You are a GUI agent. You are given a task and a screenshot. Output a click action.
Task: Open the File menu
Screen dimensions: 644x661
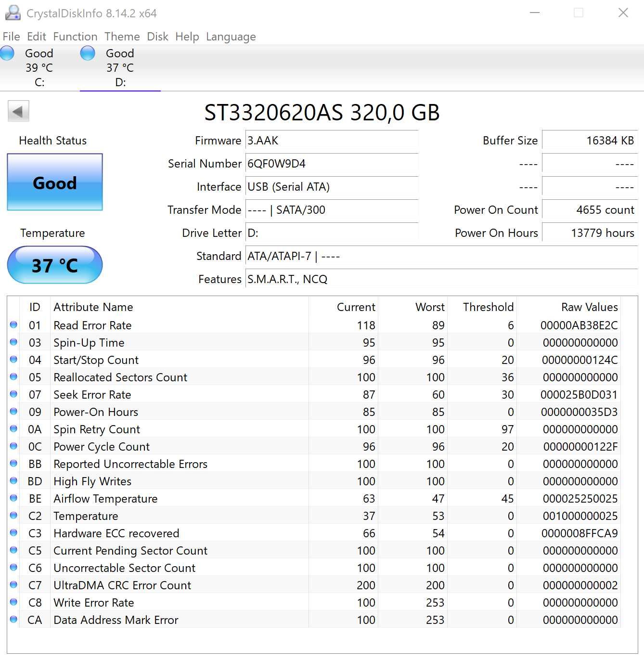pyautogui.click(x=12, y=37)
